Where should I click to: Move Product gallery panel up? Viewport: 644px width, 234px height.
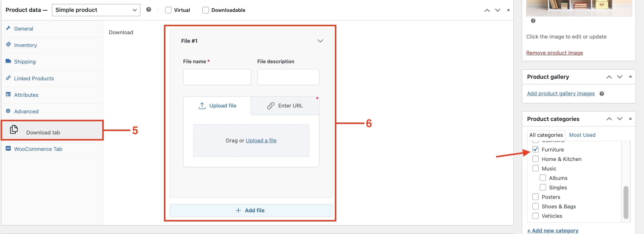point(609,77)
